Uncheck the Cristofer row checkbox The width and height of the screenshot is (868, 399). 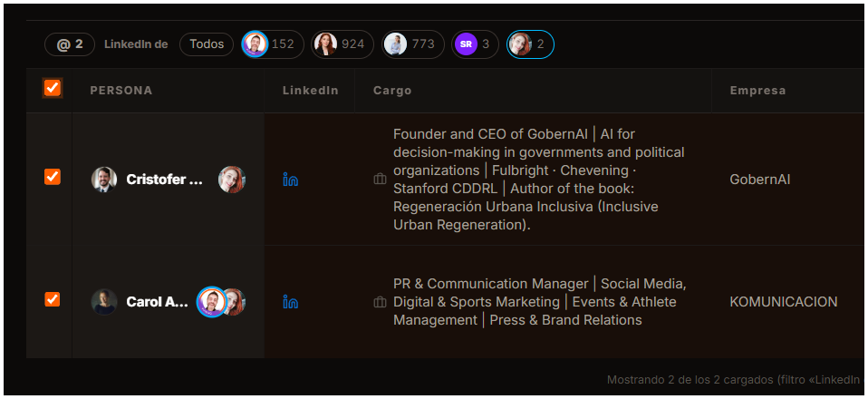52,177
